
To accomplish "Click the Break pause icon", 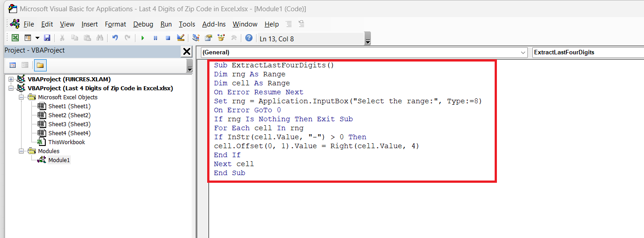I will coord(155,38).
